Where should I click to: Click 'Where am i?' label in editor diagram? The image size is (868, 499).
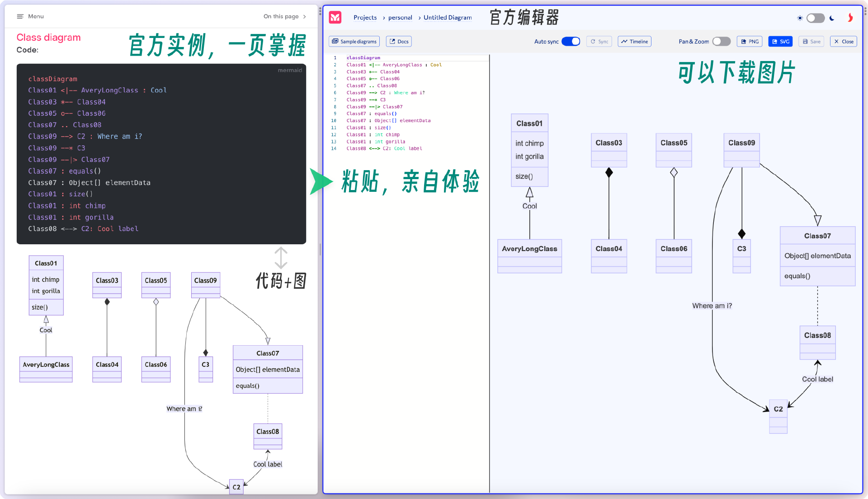712,306
